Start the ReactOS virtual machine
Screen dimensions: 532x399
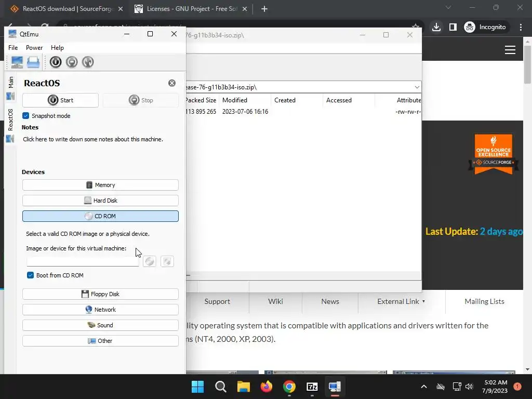click(x=60, y=100)
